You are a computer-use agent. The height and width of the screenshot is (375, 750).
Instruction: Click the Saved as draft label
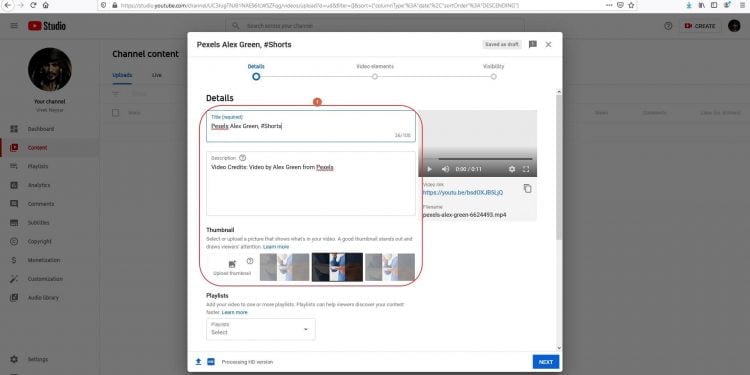point(502,44)
